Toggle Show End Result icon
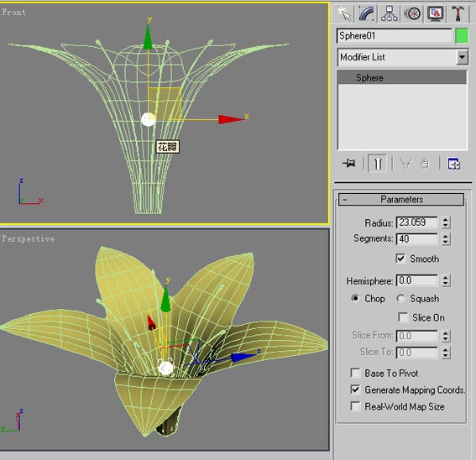Viewport: 476px width, 460px height. click(377, 164)
